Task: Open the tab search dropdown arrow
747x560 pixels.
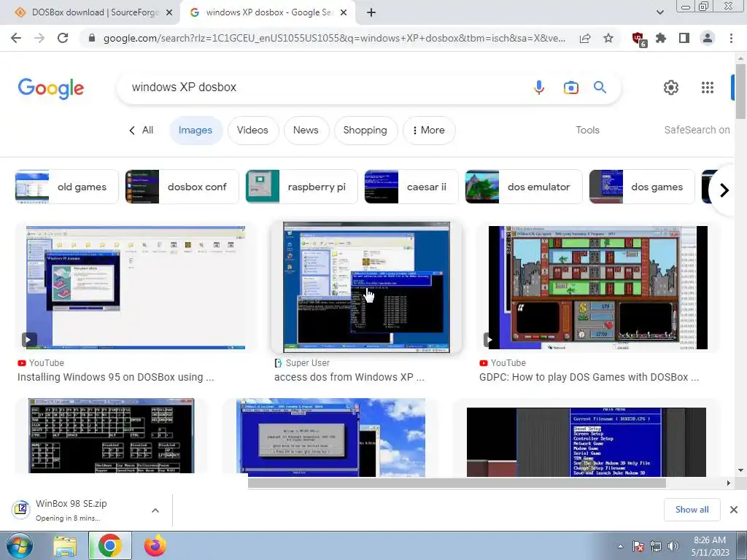Action: pyautogui.click(x=659, y=12)
